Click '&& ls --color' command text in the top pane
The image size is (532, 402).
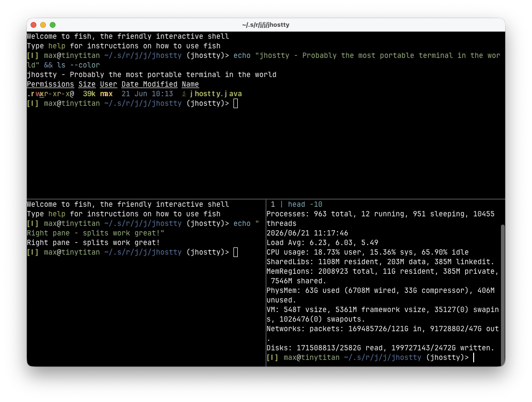click(x=72, y=65)
